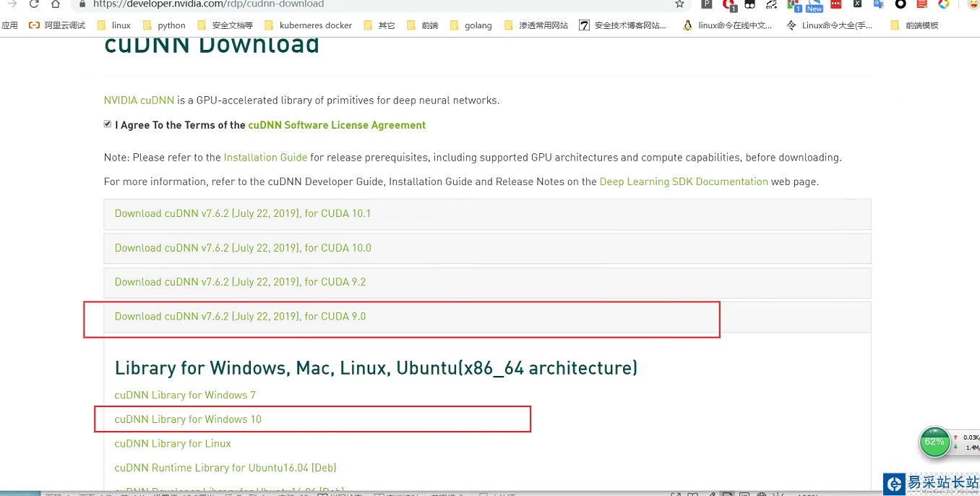The image size is (980, 496).
Task: Open the 阿里云调试 bookmark
Action: pos(57,25)
